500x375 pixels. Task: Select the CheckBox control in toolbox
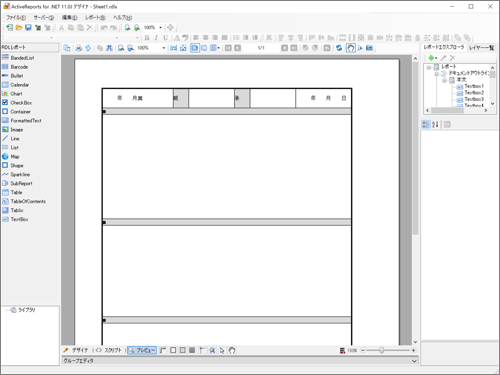17,103
